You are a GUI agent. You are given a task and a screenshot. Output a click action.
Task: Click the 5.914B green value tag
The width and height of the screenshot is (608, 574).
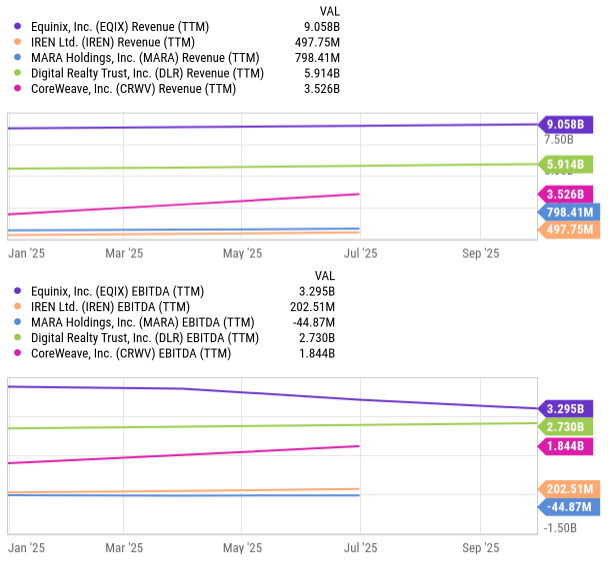point(565,164)
